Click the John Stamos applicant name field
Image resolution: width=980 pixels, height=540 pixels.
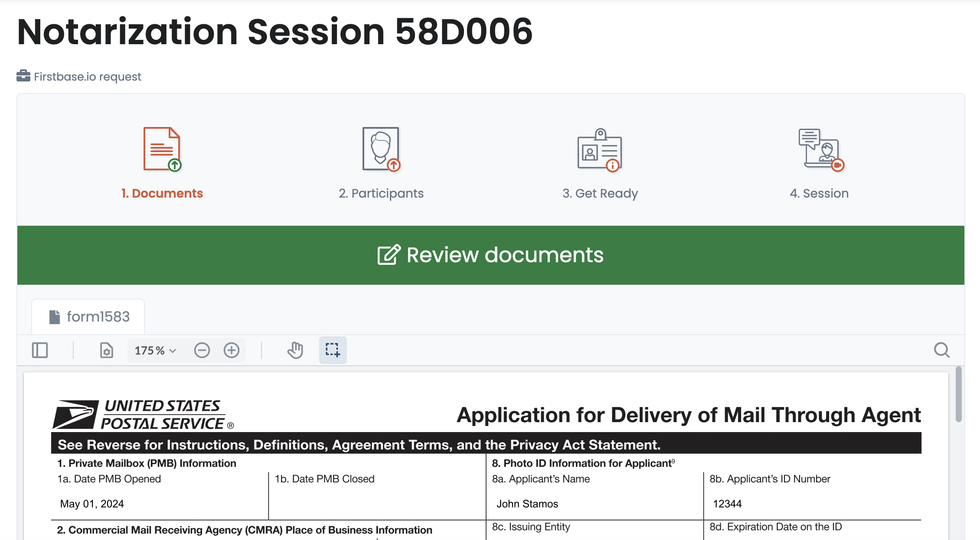(x=527, y=504)
